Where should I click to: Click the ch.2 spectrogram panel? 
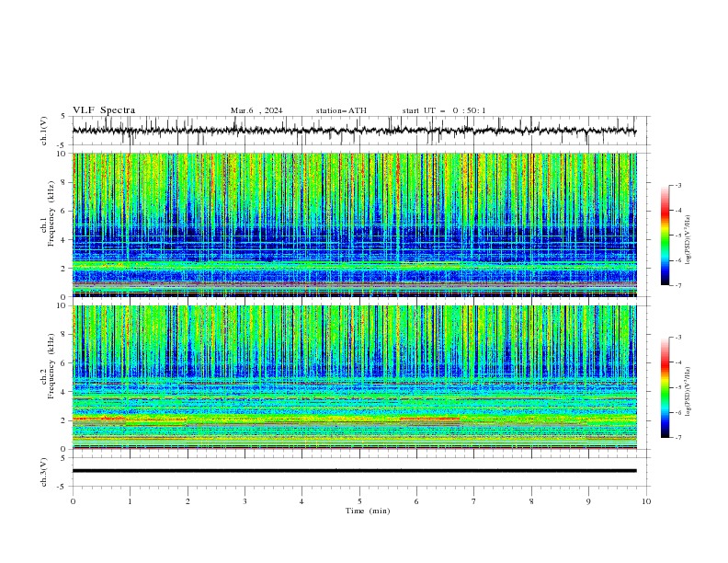coord(355,377)
